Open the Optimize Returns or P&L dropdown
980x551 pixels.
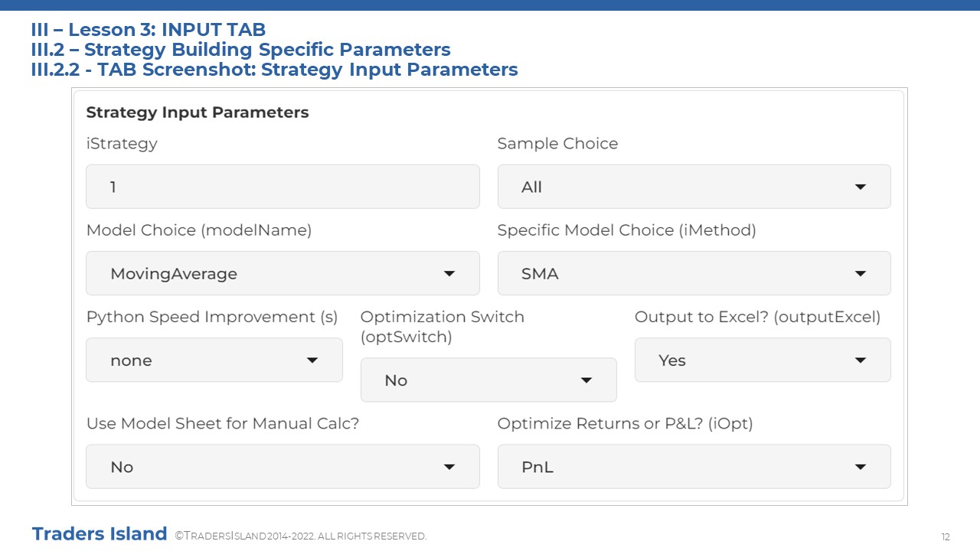coord(694,466)
